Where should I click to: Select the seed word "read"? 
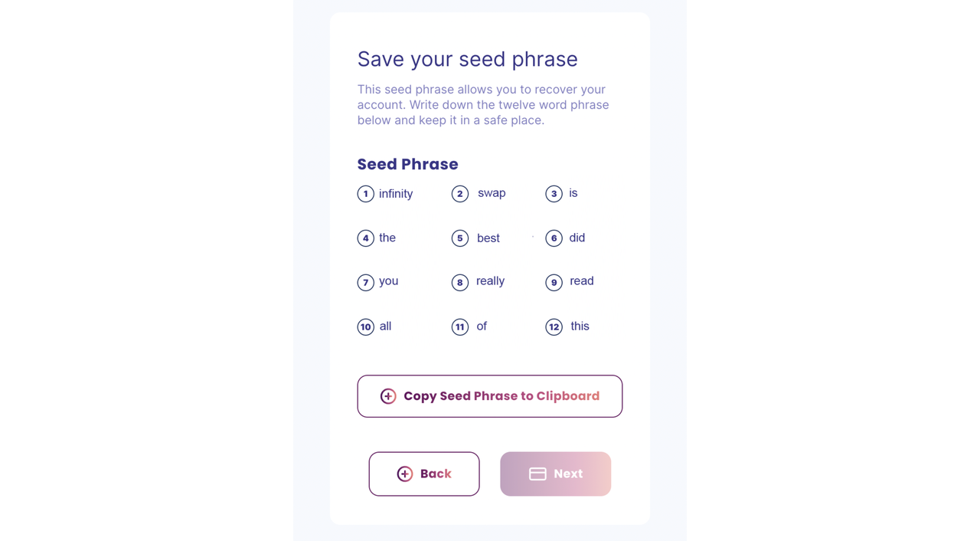coord(582,281)
